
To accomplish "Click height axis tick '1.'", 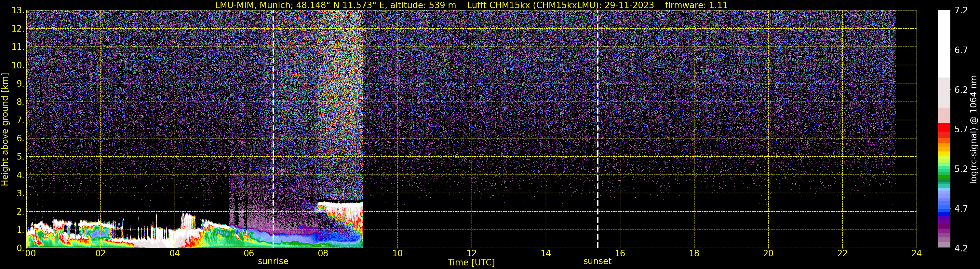I will pyautogui.click(x=20, y=230).
